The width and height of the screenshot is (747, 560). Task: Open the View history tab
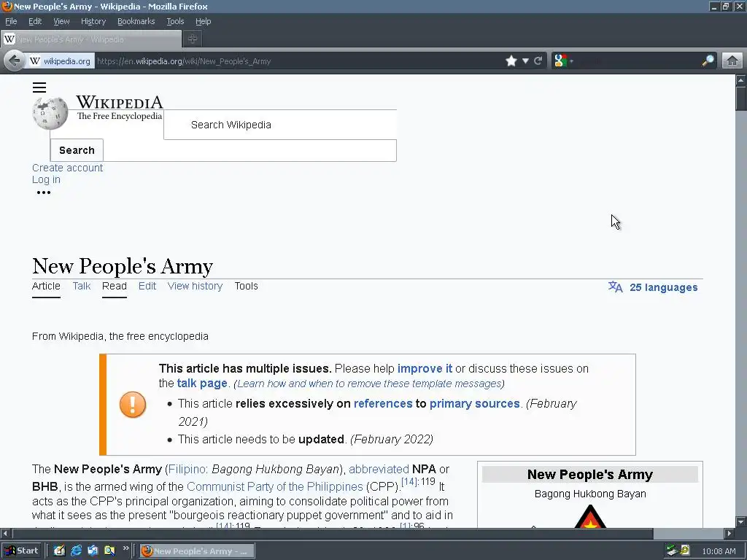[x=195, y=286]
